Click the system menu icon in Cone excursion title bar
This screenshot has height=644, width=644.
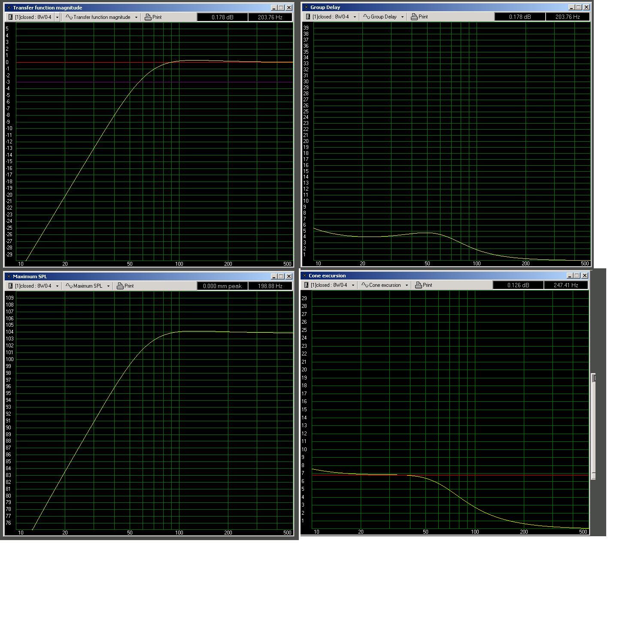pos(304,276)
